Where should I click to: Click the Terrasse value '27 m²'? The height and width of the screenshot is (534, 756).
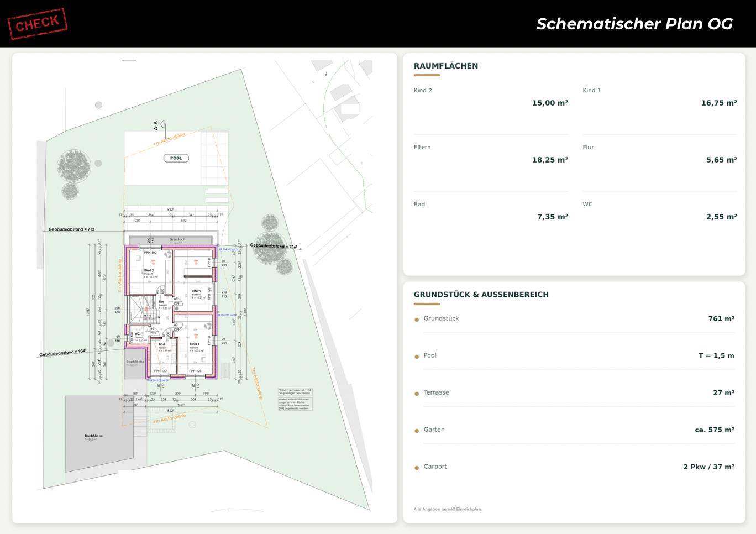pos(723,392)
